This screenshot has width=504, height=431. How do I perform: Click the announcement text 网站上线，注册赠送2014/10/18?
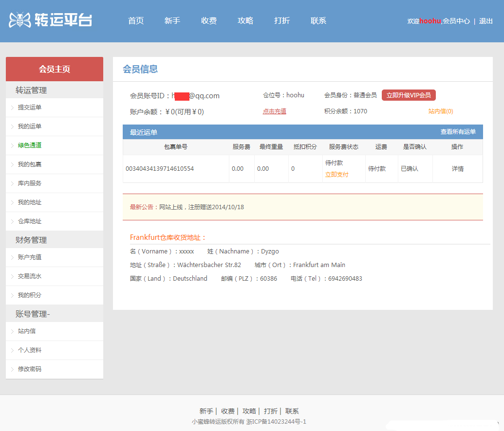pyautogui.click(x=202, y=207)
